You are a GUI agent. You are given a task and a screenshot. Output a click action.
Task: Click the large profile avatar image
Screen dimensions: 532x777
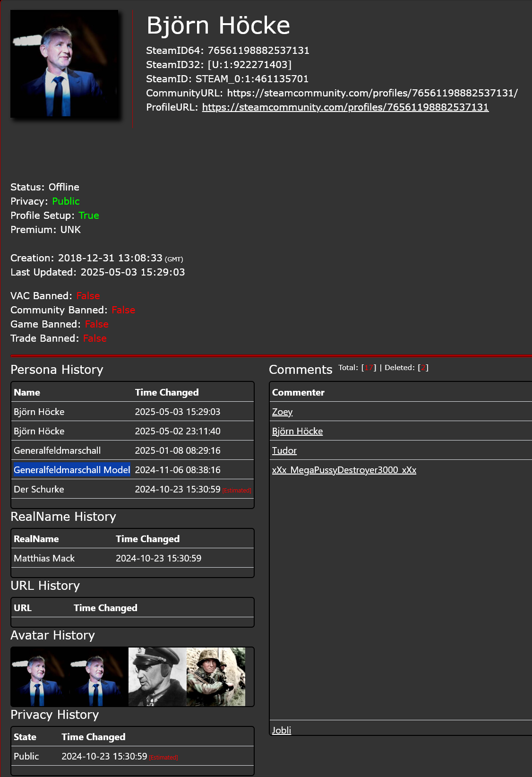(64, 63)
